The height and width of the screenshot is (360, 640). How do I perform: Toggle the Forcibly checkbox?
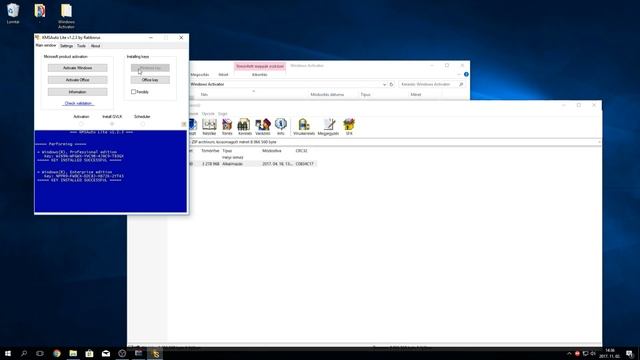click(133, 92)
